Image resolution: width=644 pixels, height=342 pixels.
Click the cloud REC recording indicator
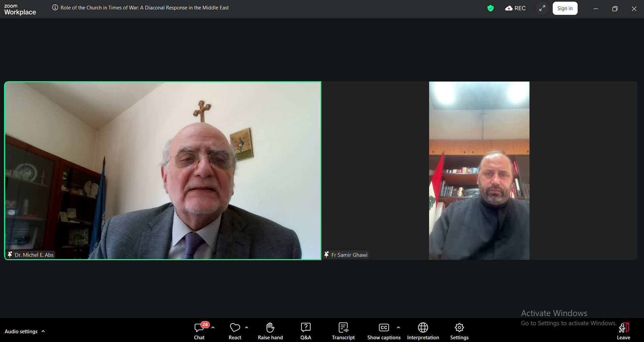point(515,8)
